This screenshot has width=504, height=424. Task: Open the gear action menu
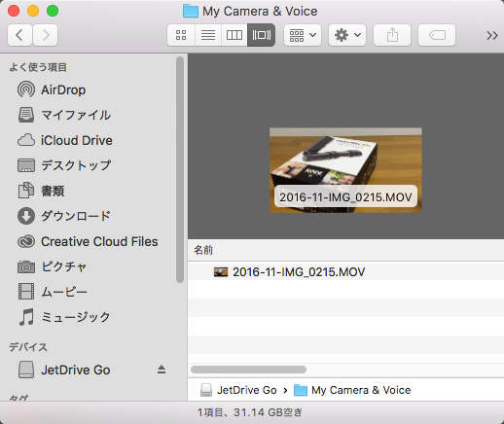click(x=347, y=35)
